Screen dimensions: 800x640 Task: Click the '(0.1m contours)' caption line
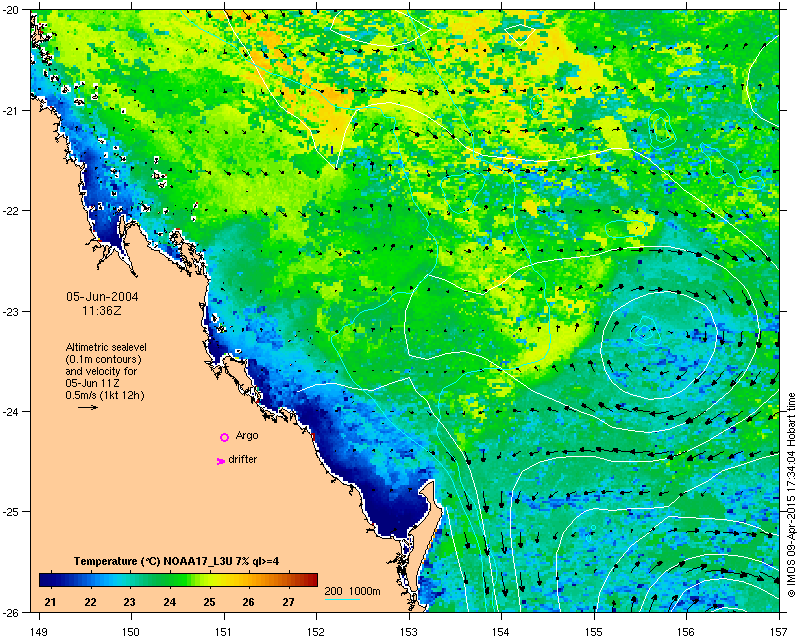pyautogui.click(x=104, y=359)
